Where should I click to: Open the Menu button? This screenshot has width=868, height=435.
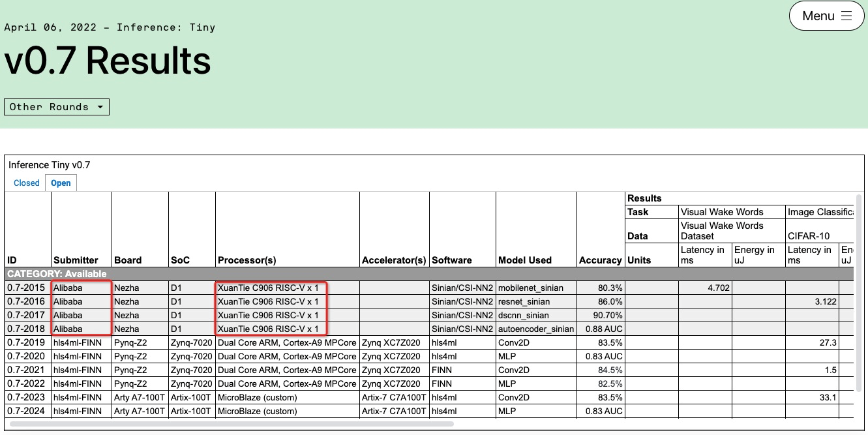coord(826,16)
